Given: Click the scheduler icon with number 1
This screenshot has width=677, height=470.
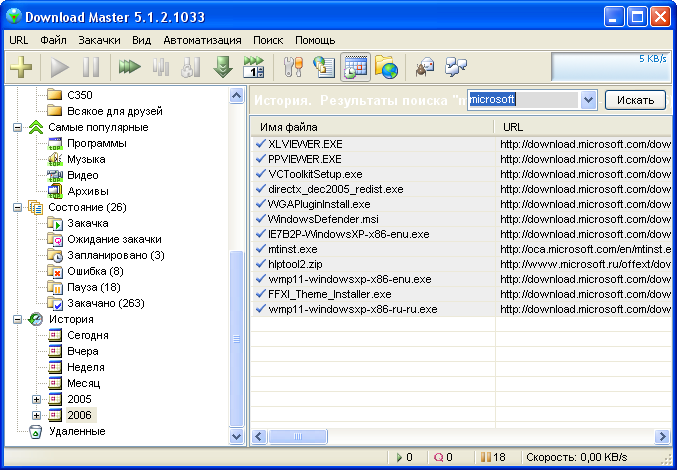Looking at the screenshot, I should pos(253,67).
